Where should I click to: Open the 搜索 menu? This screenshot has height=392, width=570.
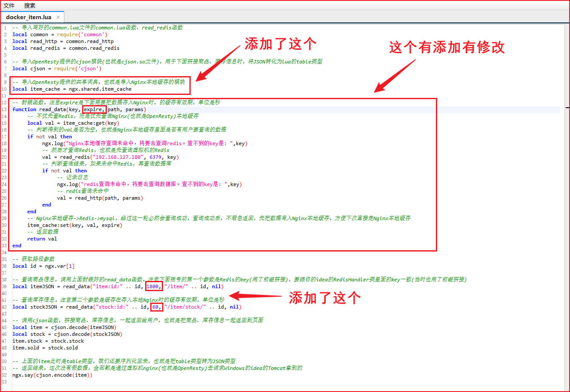(x=30, y=6)
